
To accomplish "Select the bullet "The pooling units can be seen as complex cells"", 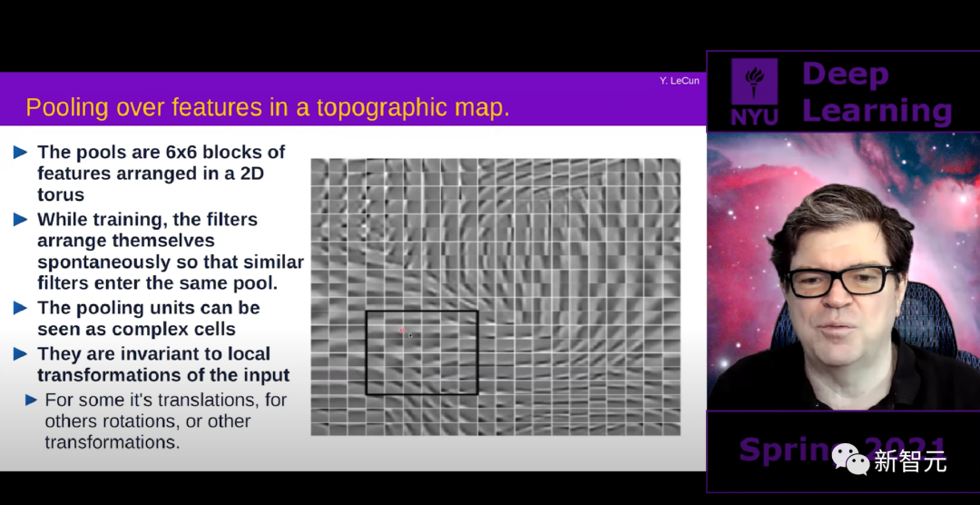I will 149,318.
